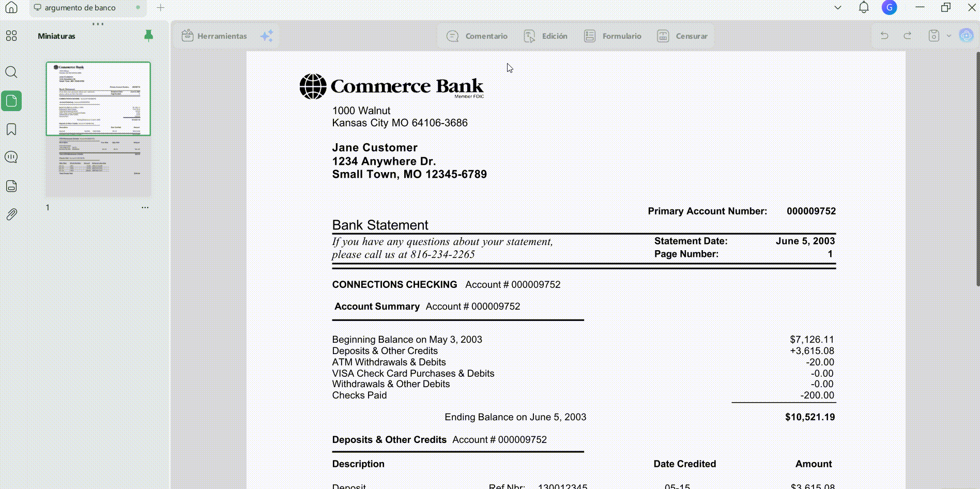
Task: Open the thumbnails grid view icon
Action: coord(11,36)
